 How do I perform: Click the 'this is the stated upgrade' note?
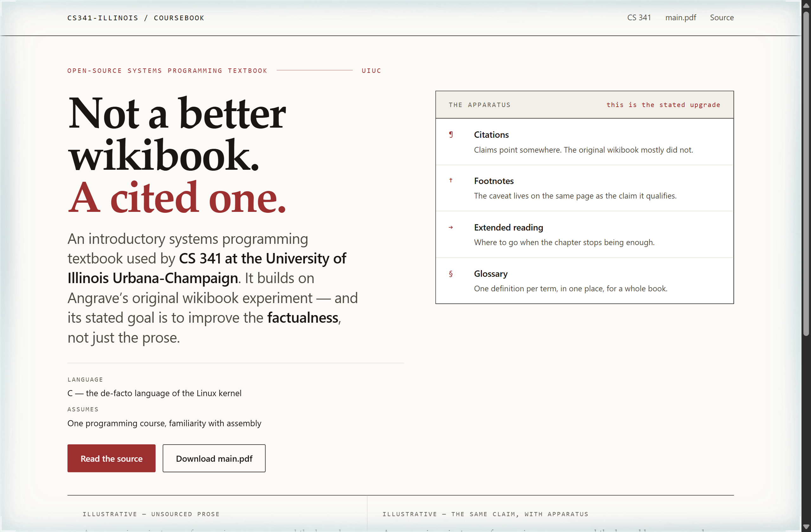coord(663,105)
